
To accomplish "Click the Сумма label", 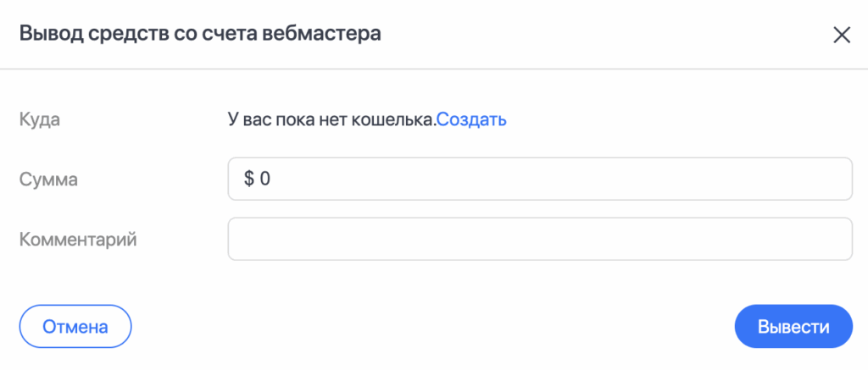I will point(47,179).
